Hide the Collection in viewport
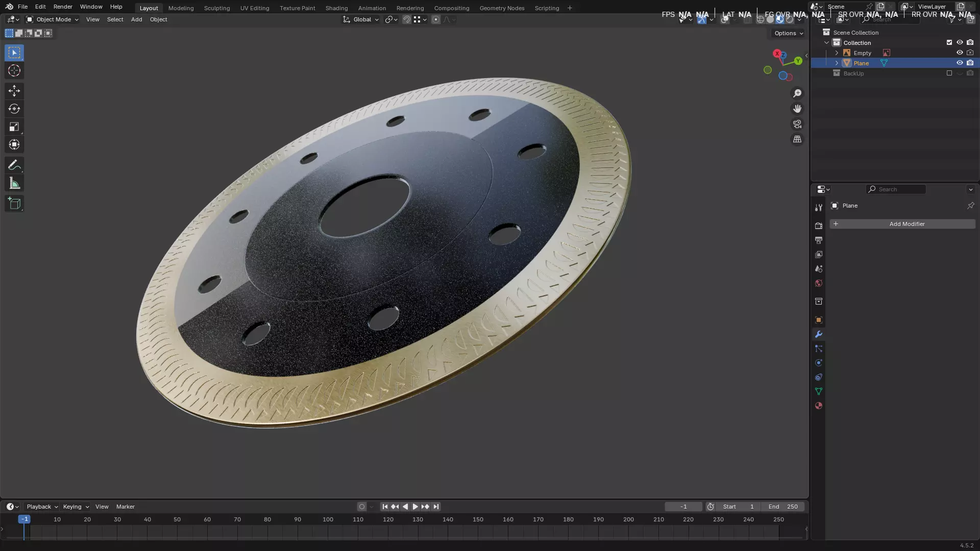Screen dimensions: 980x551 coord(960,42)
